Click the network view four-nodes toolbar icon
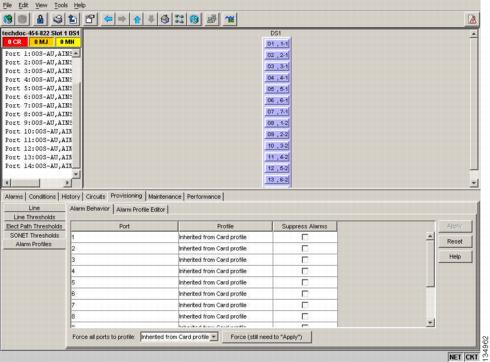Screen dimensions: 490x362 [179, 19]
